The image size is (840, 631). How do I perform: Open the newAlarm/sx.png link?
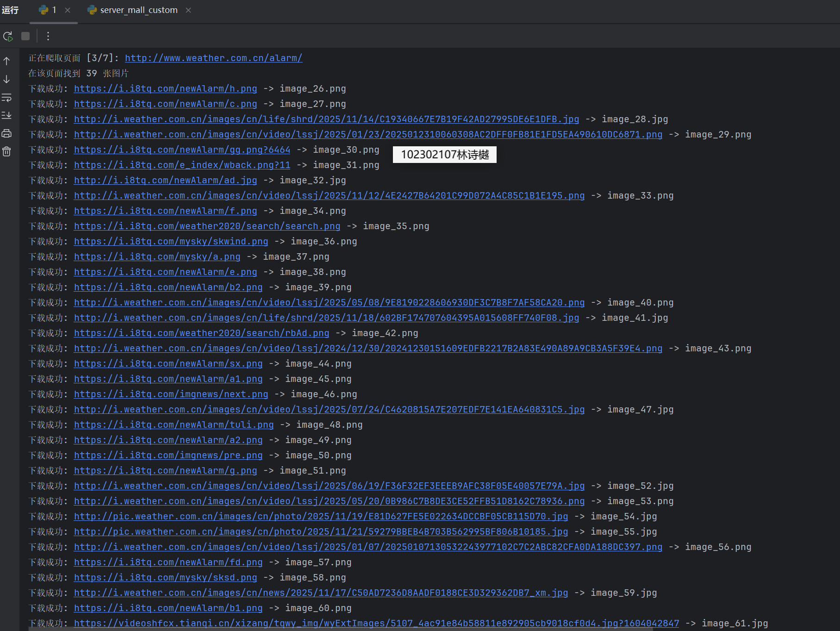coord(168,363)
